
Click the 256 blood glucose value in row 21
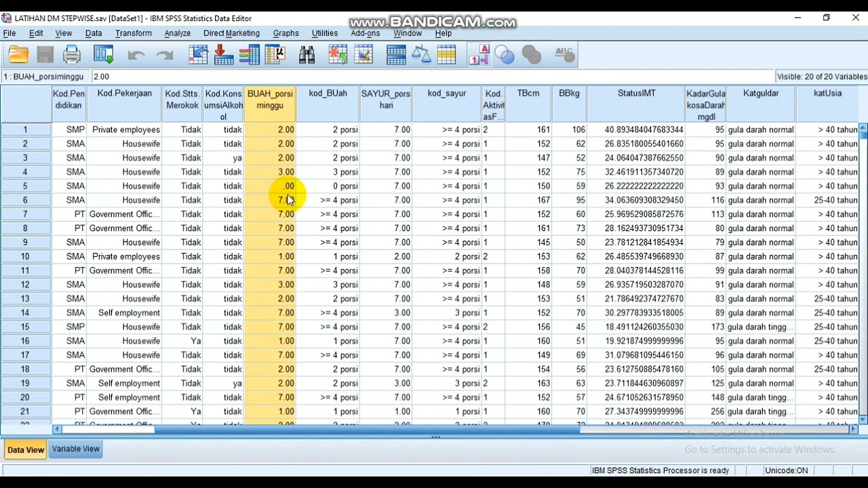706,411
